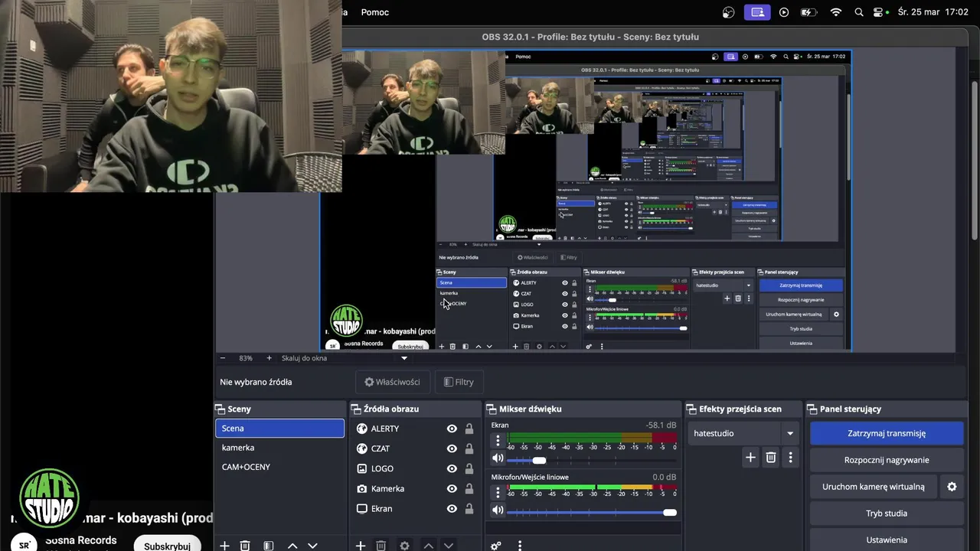
Task: Click the play circle icon in menu bar
Action: pyautogui.click(x=783, y=12)
